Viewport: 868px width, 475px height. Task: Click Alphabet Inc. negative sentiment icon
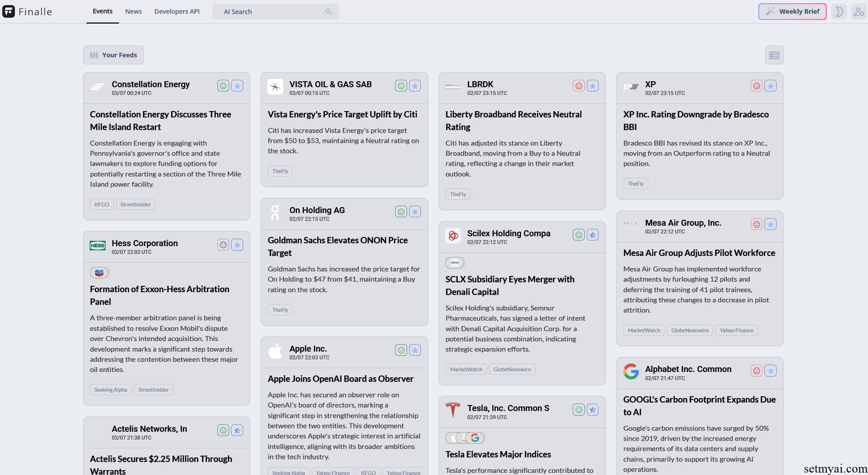[756, 371]
